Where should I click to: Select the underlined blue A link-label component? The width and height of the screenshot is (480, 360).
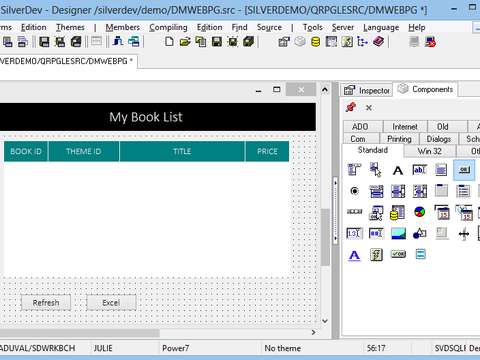click(x=354, y=256)
